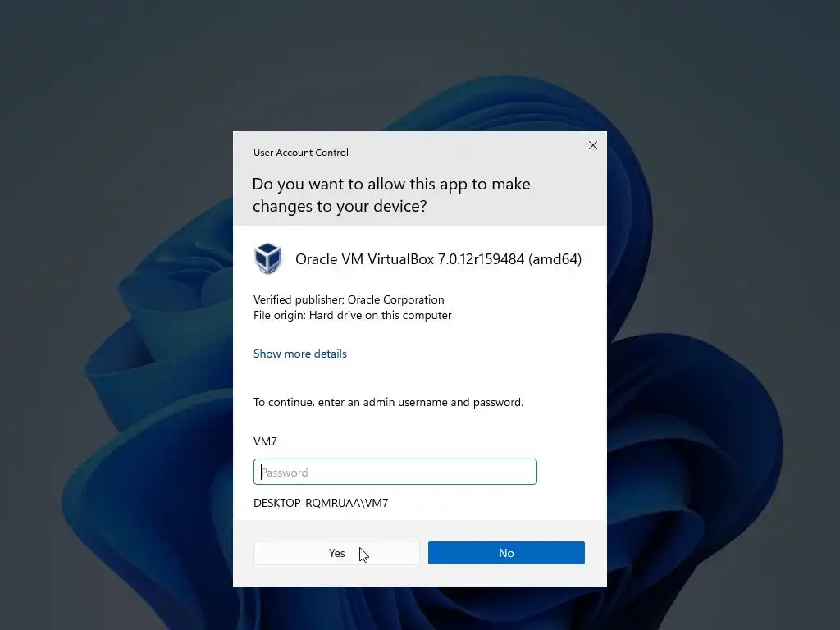The height and width of the screenshot is (630, 840).
Task: Click the 'Verified publisher:' label
Action: (x=299, y=299)
